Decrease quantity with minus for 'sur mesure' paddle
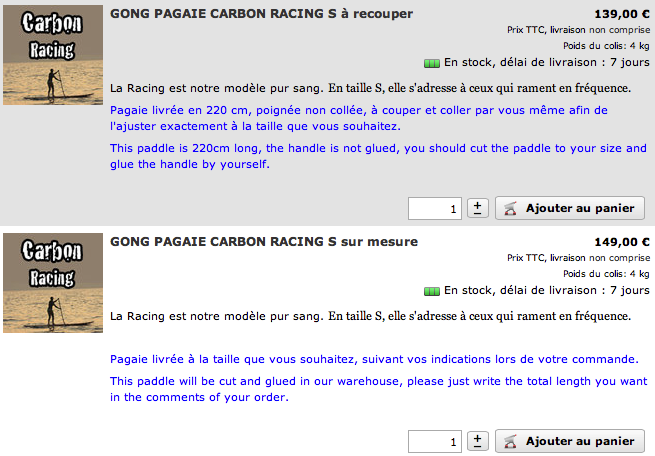Image resolution: width=655 pixels, height=456 pixels. [477, 447]
